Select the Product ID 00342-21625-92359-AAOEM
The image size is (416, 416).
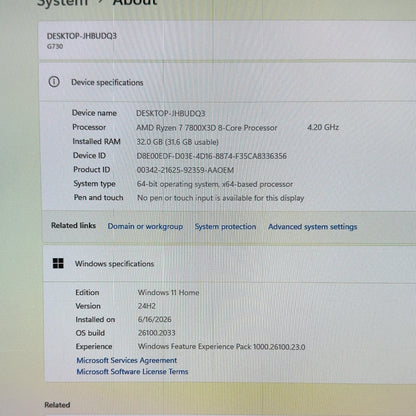pyautogui.click(x=185, y=170)
